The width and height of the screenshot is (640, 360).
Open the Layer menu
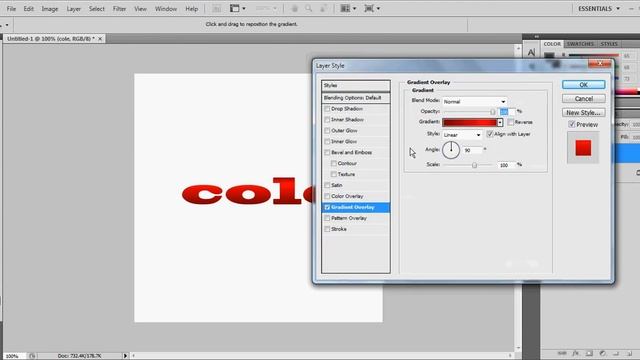[x=73, y=9]
